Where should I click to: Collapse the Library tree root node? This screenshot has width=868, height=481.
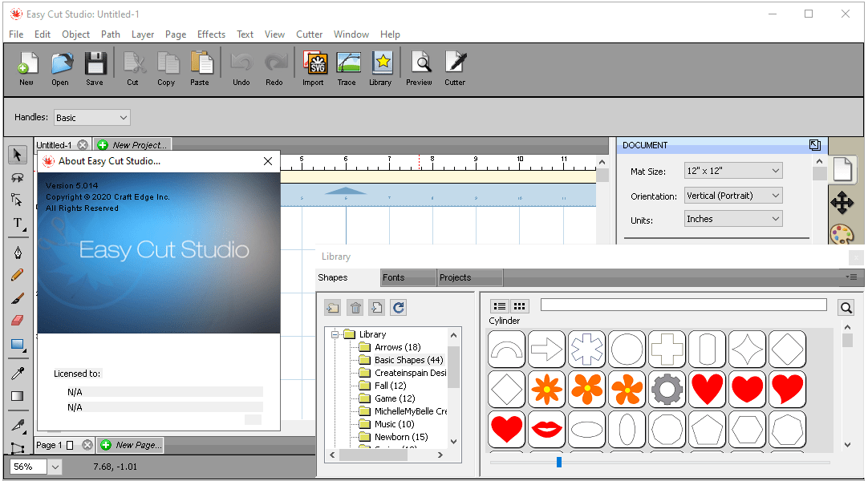tap(335, 334)
